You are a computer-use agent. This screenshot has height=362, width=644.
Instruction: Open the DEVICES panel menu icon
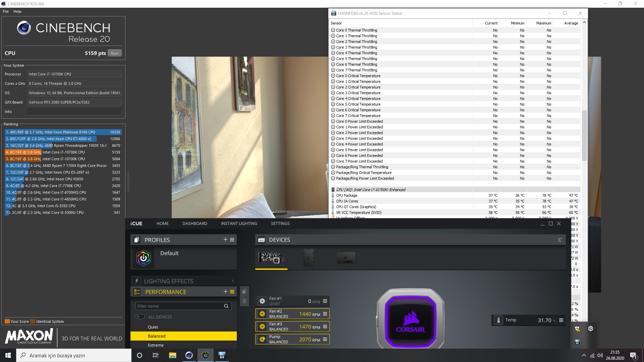(x=560, y=240)
